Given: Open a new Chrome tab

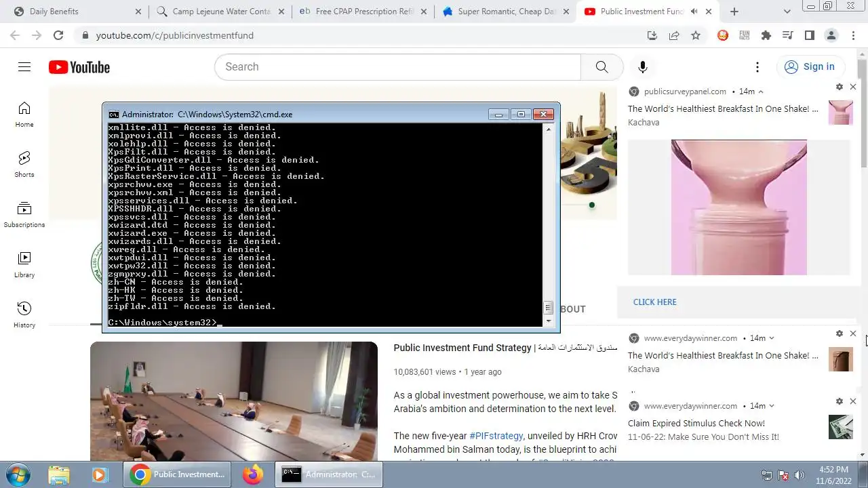Looking at the screenshot, I should pyautogui.click(x=734, y=12).
